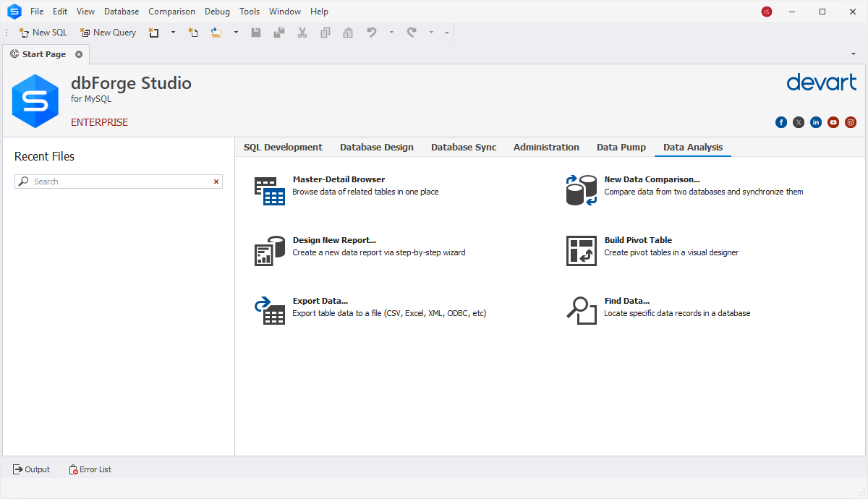Click the Save All toolbar icon
Viewport: 868px width, 499px height.
279,33
